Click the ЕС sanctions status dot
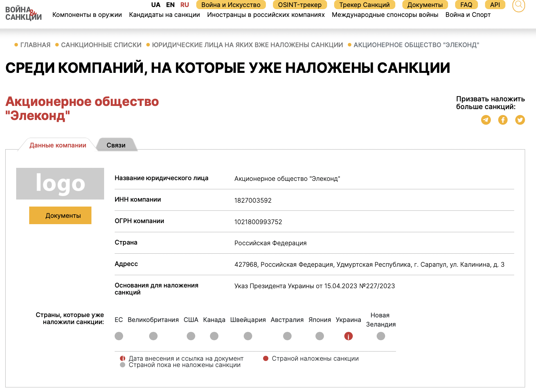The height and width of the screenshot is (392, 536). [x=119, y=336]
